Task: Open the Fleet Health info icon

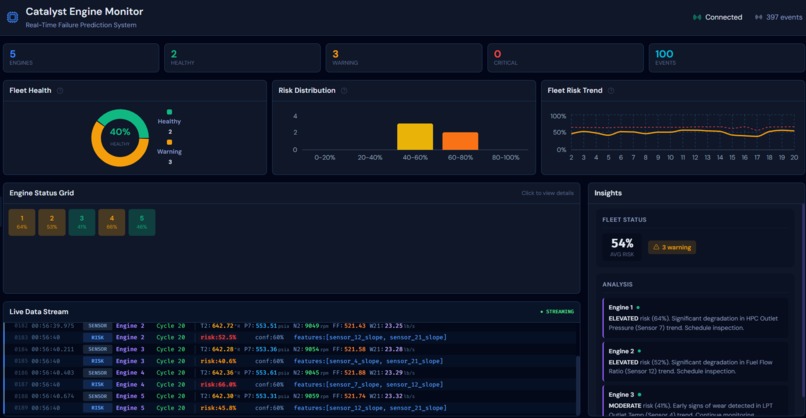Action: pyautogui.click(x=60, y=90)
